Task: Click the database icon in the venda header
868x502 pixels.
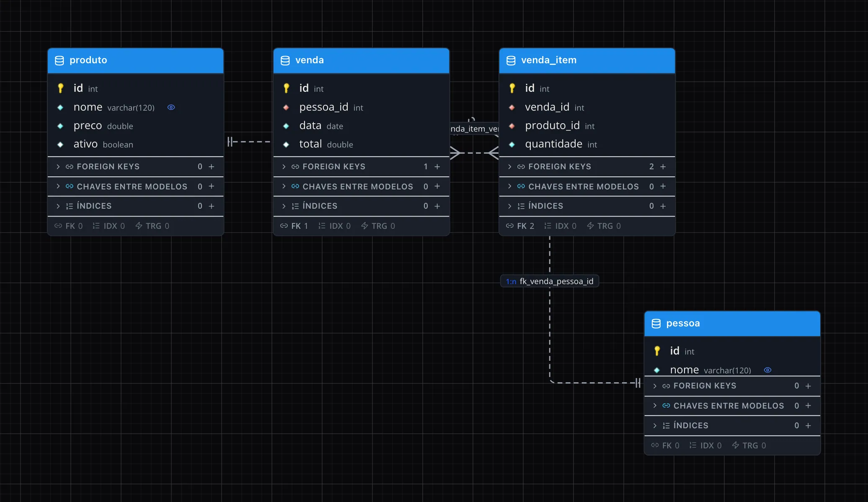Action: [285, 60]
